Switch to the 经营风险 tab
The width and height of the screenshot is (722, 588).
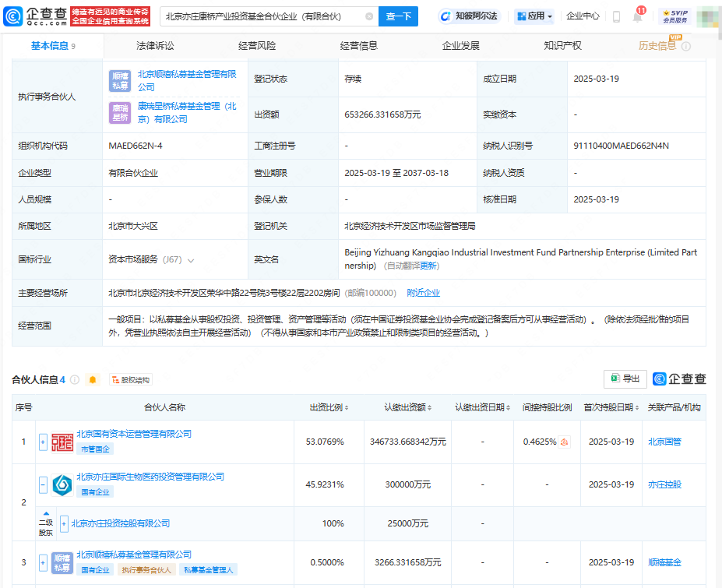click(257, 46)
